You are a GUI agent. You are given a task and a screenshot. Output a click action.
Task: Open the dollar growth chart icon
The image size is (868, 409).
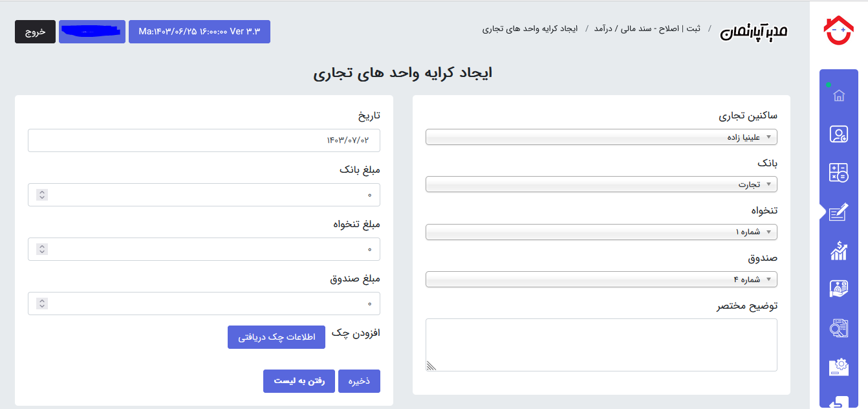tap(839, 250)
